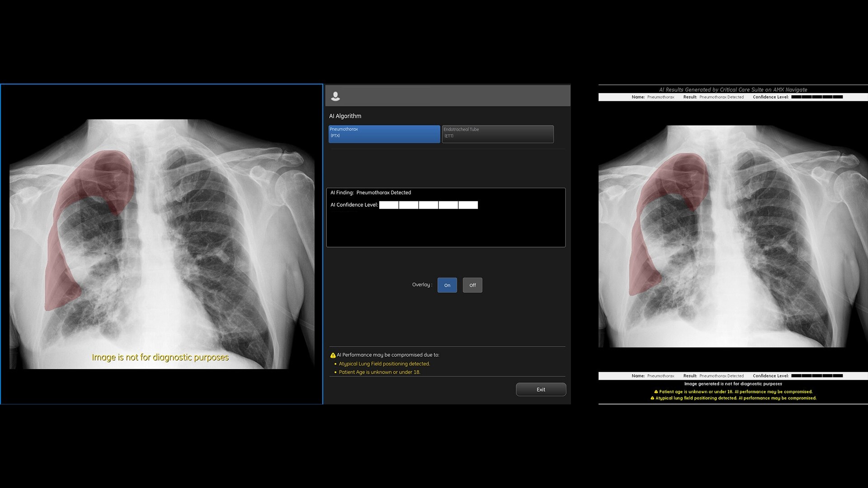Click warning icon beside atypical lung field report message
868x488 pixels.
652,398
